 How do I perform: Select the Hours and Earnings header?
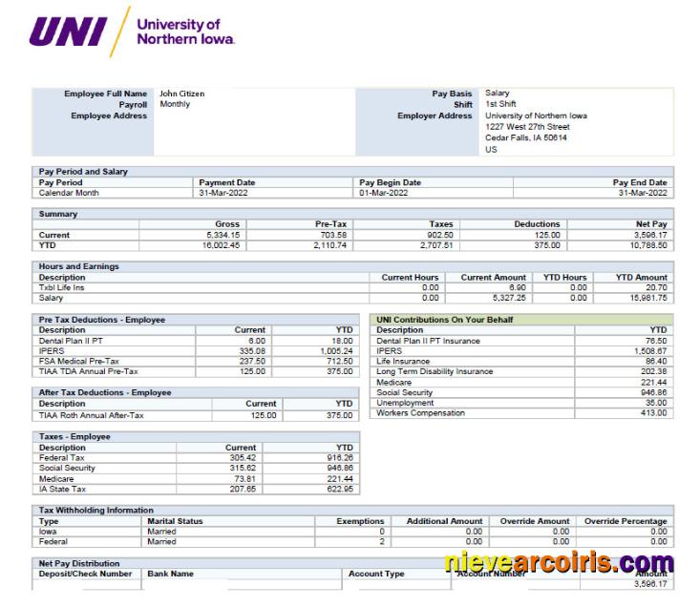click(79, 266)
